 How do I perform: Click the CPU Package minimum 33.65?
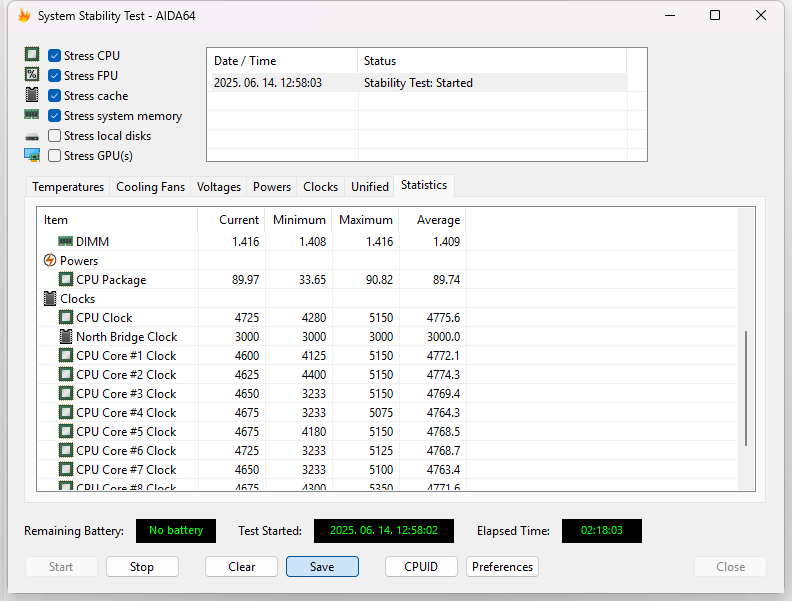click(x=312, y=279)
